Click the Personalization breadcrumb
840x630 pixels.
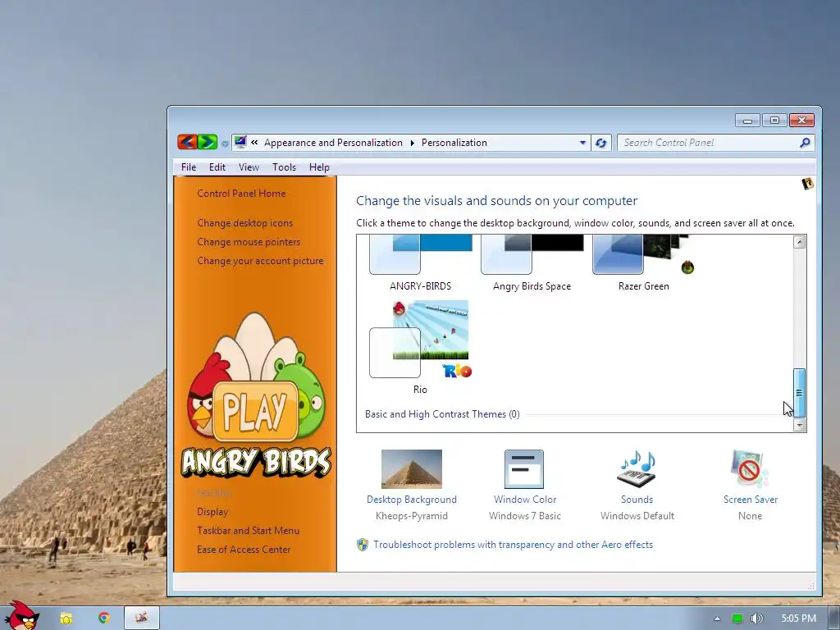pos(454,143)
